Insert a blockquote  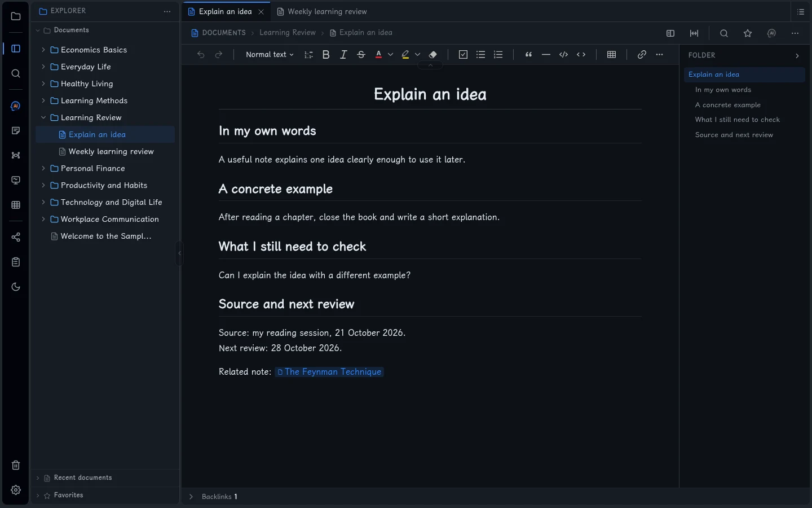[528, 55]
